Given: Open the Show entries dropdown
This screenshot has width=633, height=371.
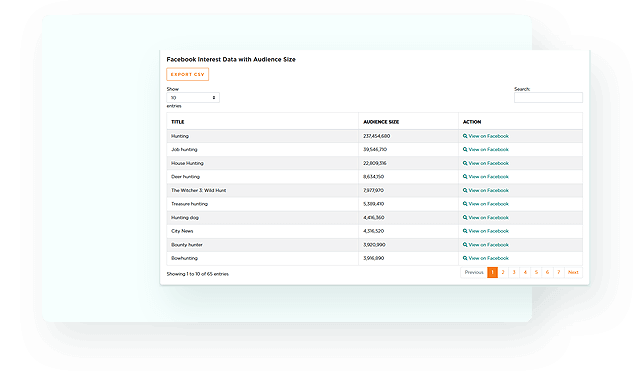Looking at the screenshot, I should (x=193, y=98).
